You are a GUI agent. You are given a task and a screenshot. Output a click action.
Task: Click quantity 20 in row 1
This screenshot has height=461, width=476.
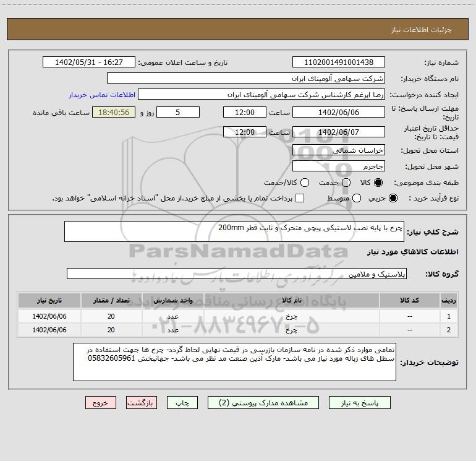point(111,316)
